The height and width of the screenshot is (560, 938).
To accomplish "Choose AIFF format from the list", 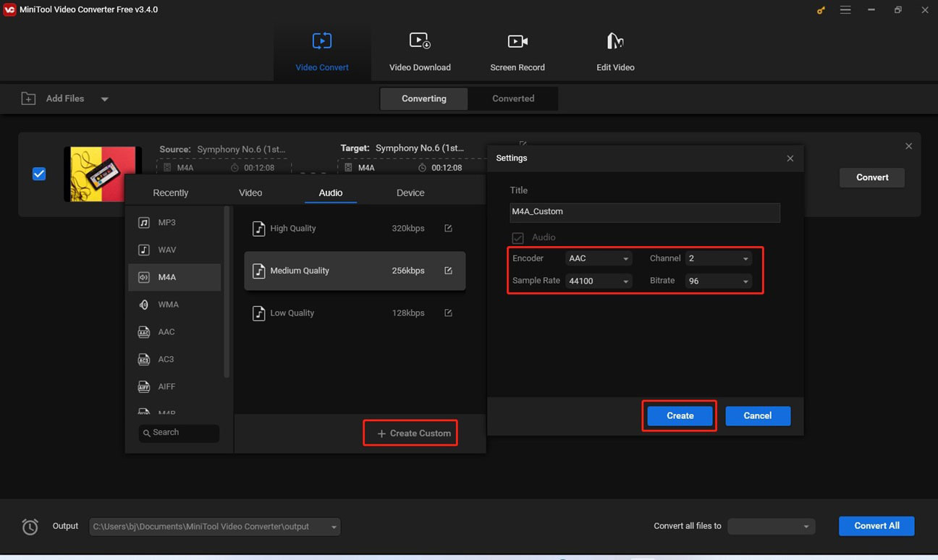I will coord(174,386).
